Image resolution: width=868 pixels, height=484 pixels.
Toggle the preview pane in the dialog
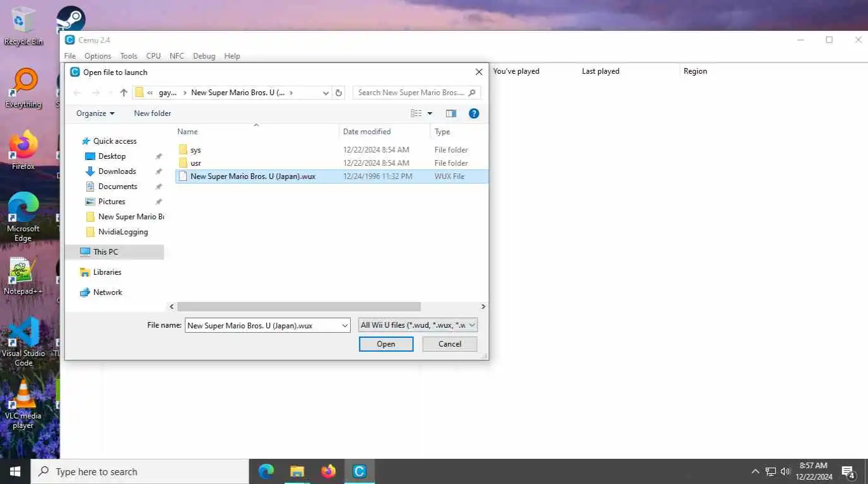(x=451, y=113)
